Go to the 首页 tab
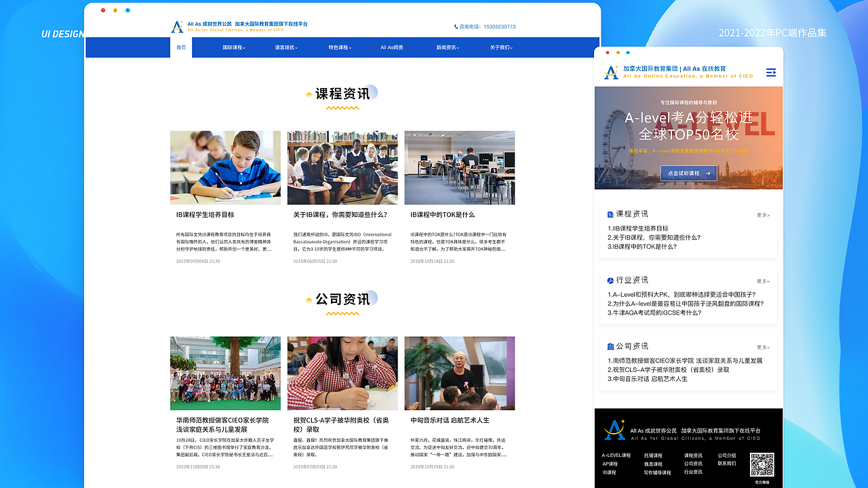 pyautogui.click(x=181, y=47)
